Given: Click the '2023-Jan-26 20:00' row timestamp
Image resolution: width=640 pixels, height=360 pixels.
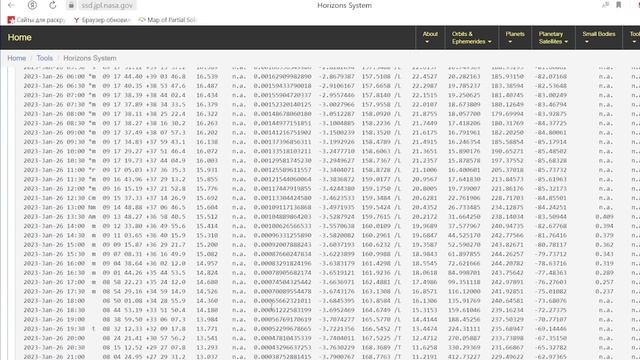Looking at the screenshot, I should (x=54, y=338).
